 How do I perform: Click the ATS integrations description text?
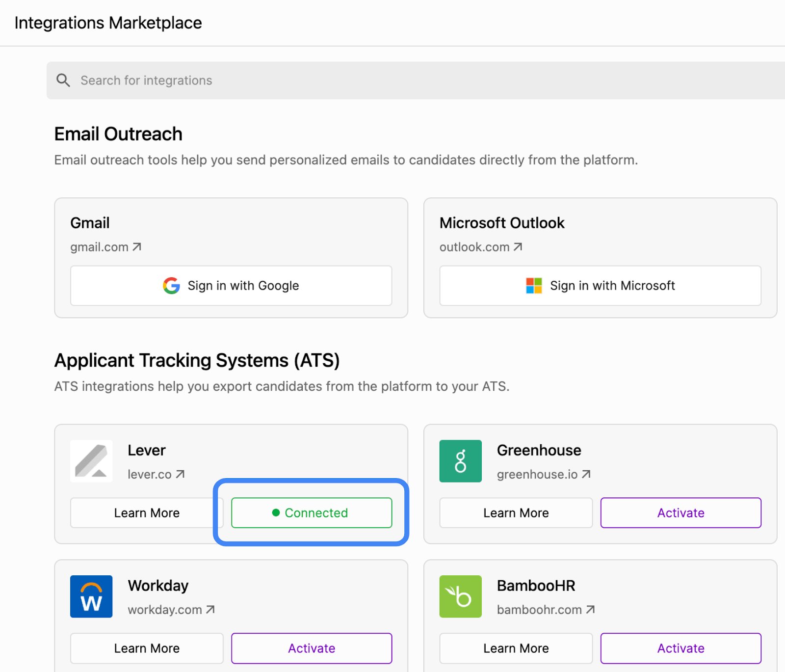pyautogui.click(x=282, y=386)
